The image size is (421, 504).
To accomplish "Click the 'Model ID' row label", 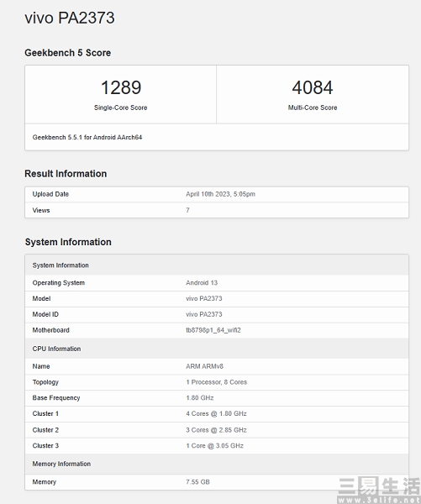I will tap(45, 314).
